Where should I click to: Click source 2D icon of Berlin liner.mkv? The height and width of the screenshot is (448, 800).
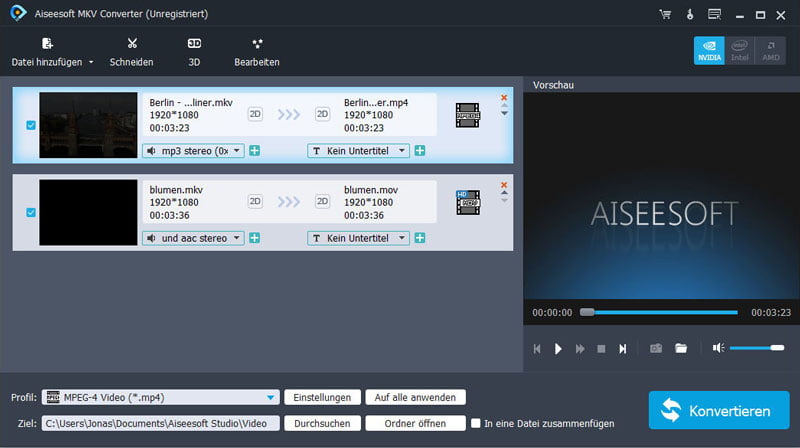255,114
